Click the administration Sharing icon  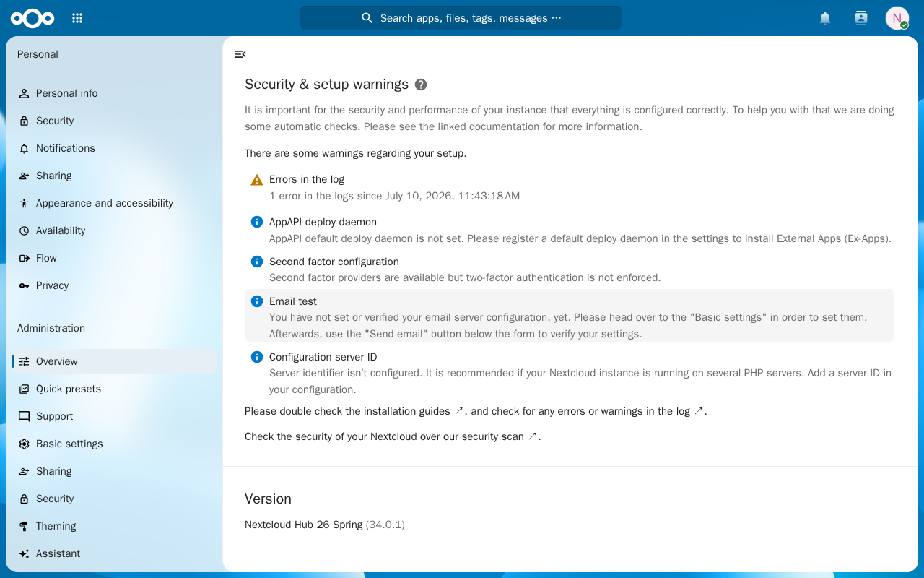pos(25,471)
